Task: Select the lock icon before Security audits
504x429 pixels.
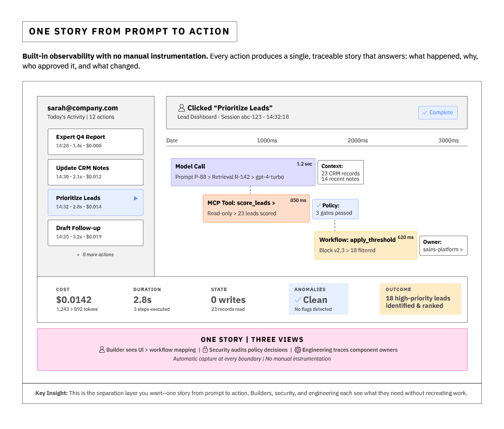Action: point(205,350)
